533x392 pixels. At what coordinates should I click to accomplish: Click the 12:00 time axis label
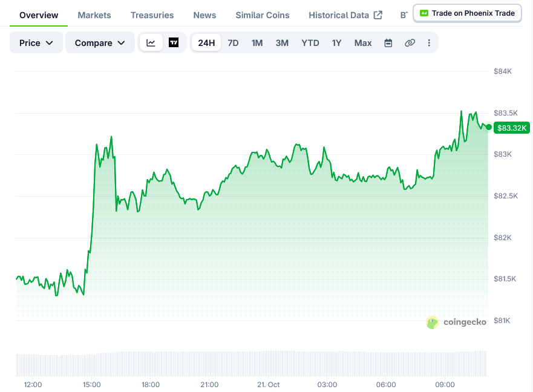33,385
